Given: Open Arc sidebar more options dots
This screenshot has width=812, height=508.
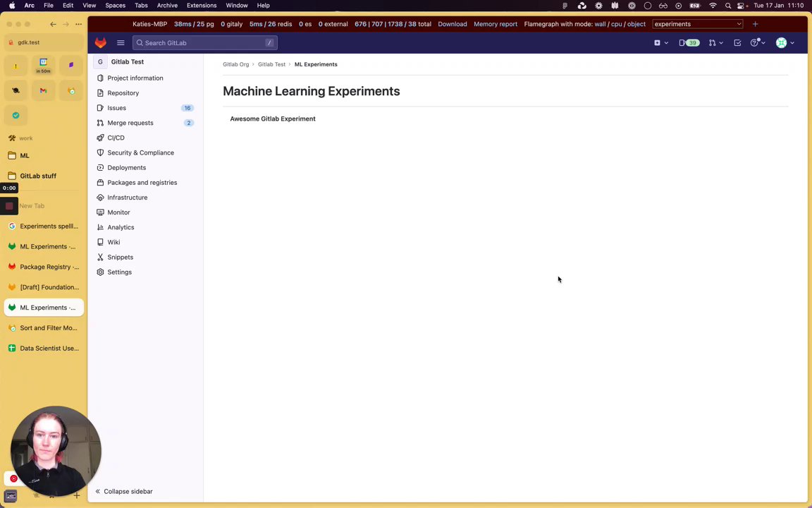Looking at the screenshot, I should tap(79, 24).
